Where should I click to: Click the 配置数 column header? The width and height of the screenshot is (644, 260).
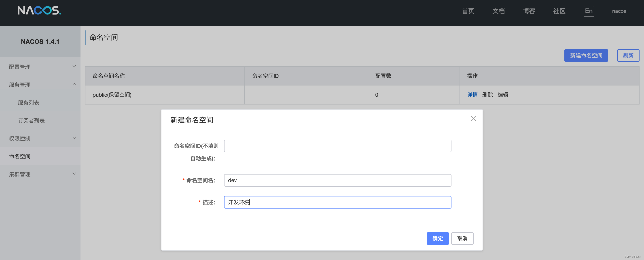(x=413, y=76)
